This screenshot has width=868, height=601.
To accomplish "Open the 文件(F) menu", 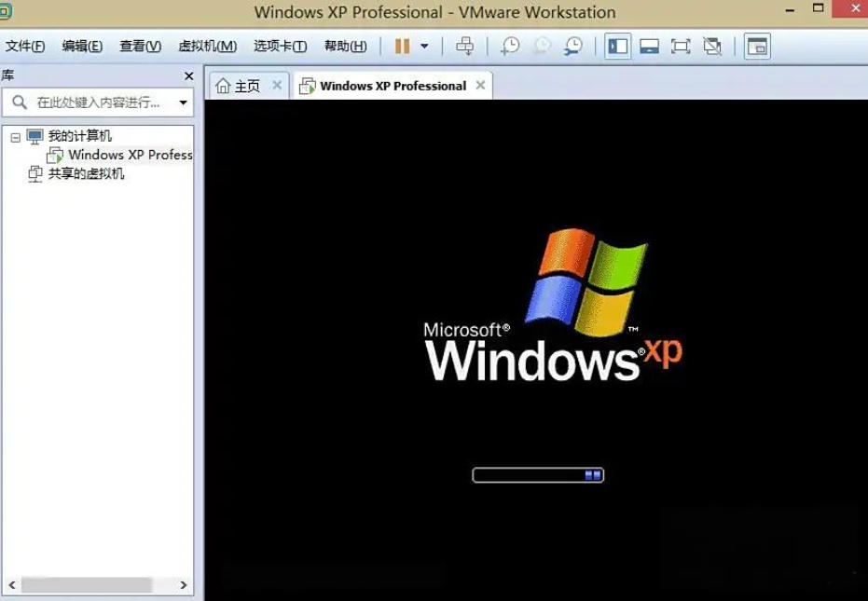I will pyautogui.click(x=25, y=46).
